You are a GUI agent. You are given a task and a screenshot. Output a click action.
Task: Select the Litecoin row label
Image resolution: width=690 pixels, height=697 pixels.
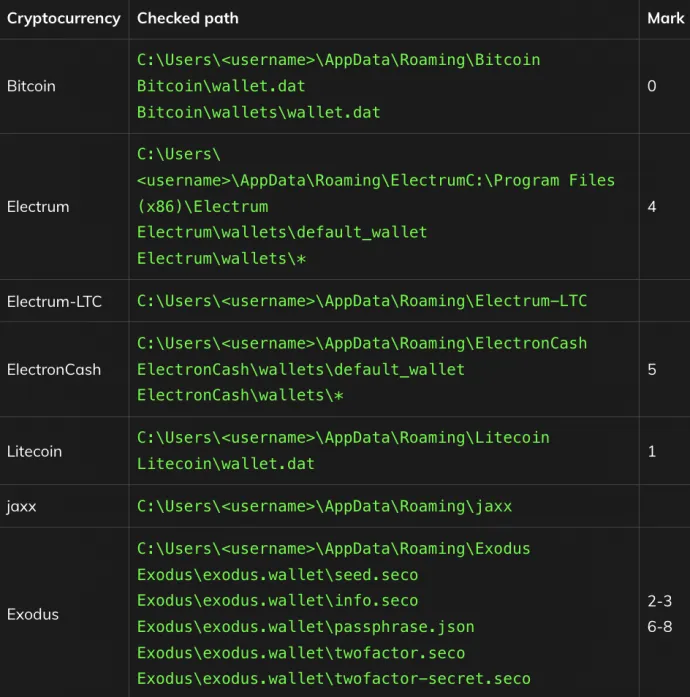(34, 452)
